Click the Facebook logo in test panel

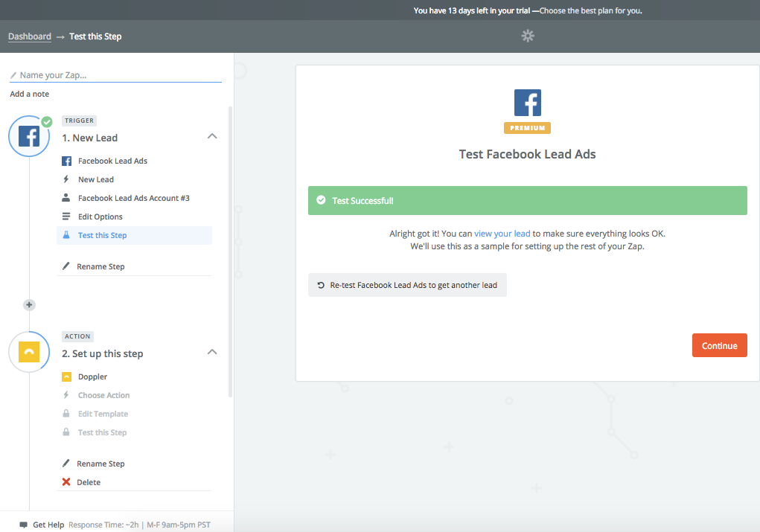coord(527,103)
